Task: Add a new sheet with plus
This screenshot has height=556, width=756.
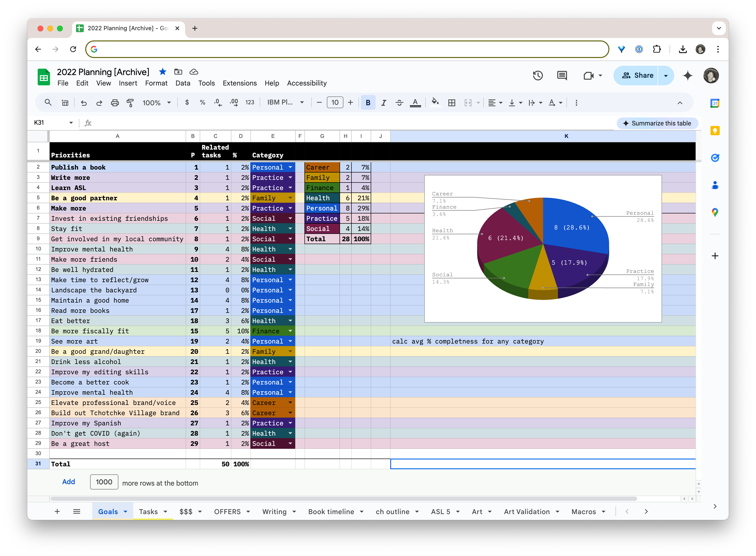Action: [x=57, y=512]
